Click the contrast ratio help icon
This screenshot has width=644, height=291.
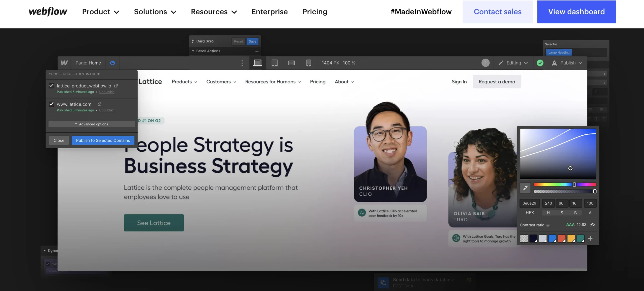pos(548,225)
